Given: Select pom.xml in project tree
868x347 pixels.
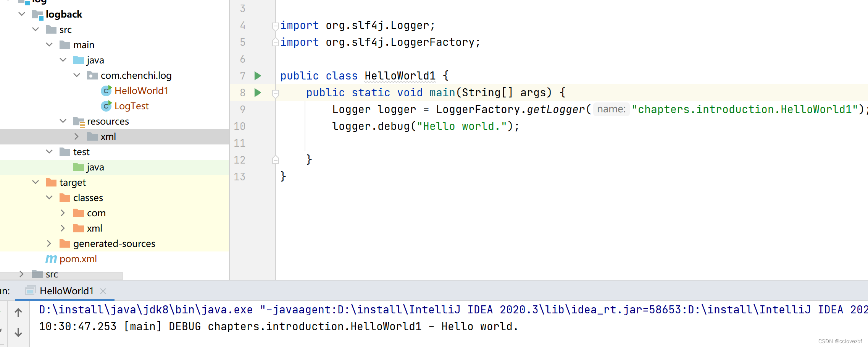Looking at the screenshot, I should (x=78, y=259).
